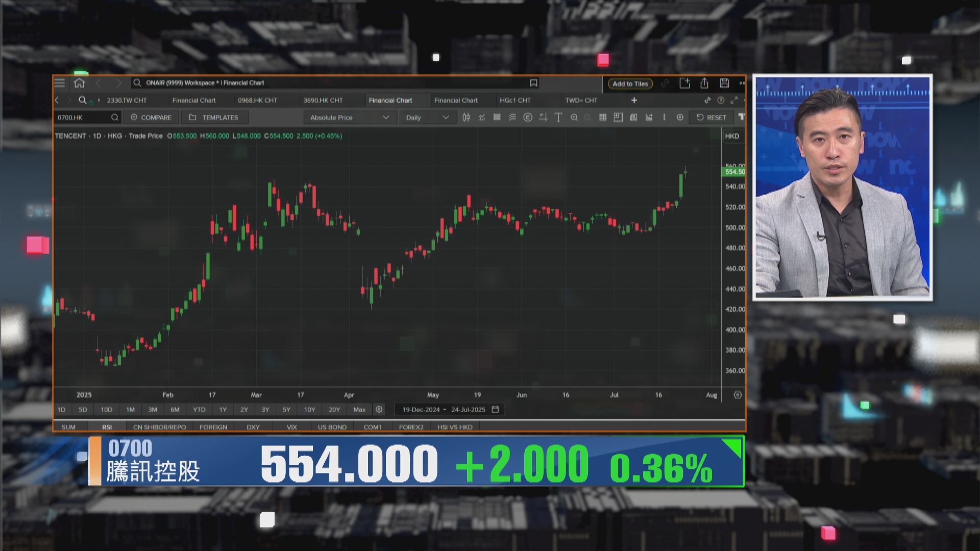Select the 6M time range
The image size is (980, 551).
[x=175, y=410]
